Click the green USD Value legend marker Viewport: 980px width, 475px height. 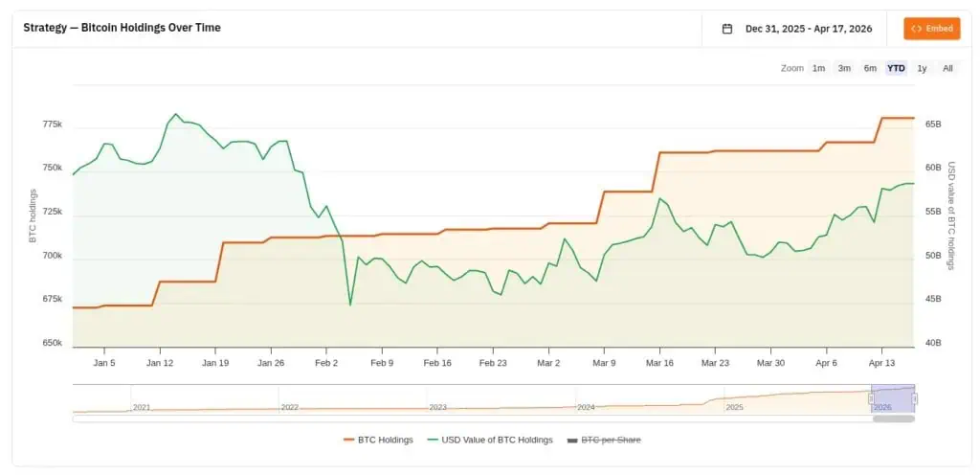[433, 440]
